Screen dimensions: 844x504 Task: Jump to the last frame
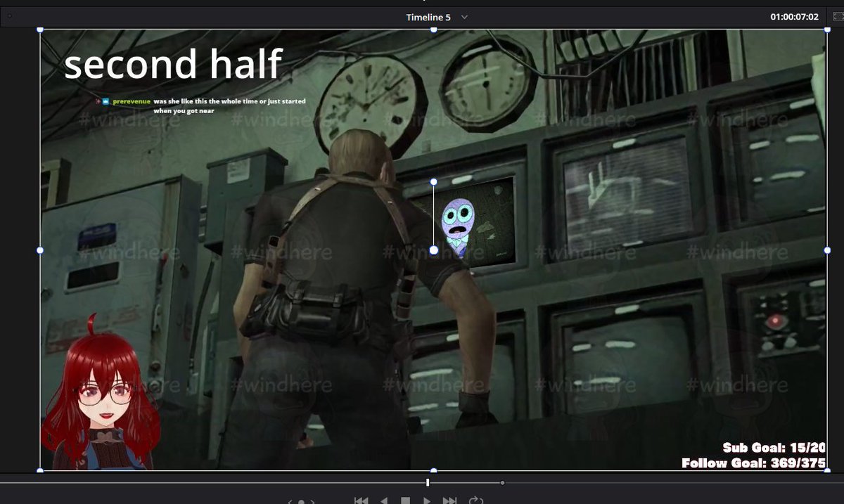449,500
